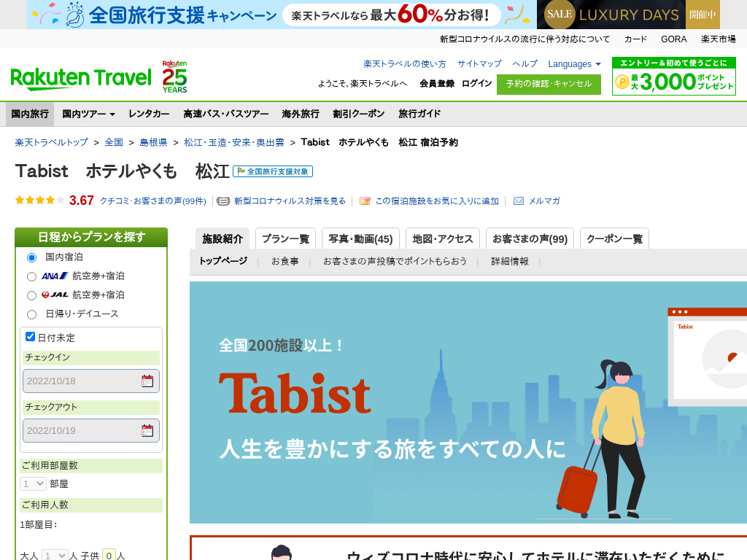Select the 詳細情報 sub-tab
This screenshot has width=747, height=560.
click(510, 262)
